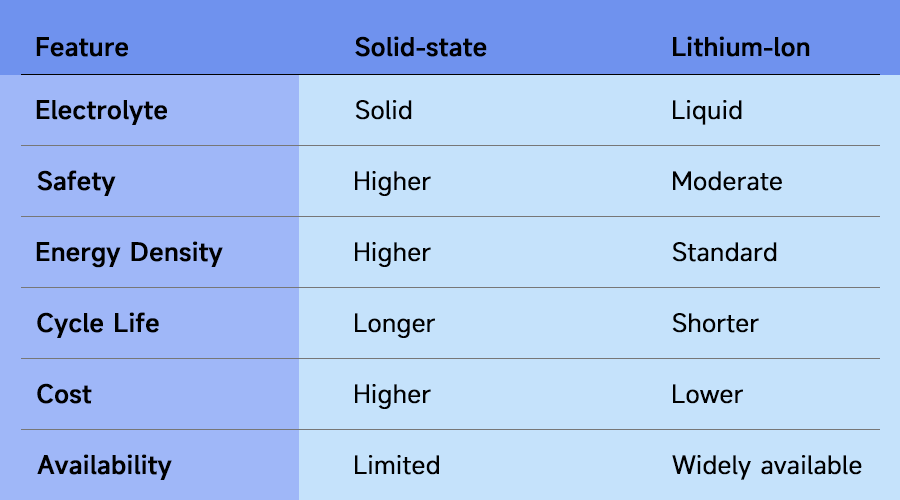The height and width of the screenshot is (500, 900).
Task: Select the Safety row label
Action: 76,181
